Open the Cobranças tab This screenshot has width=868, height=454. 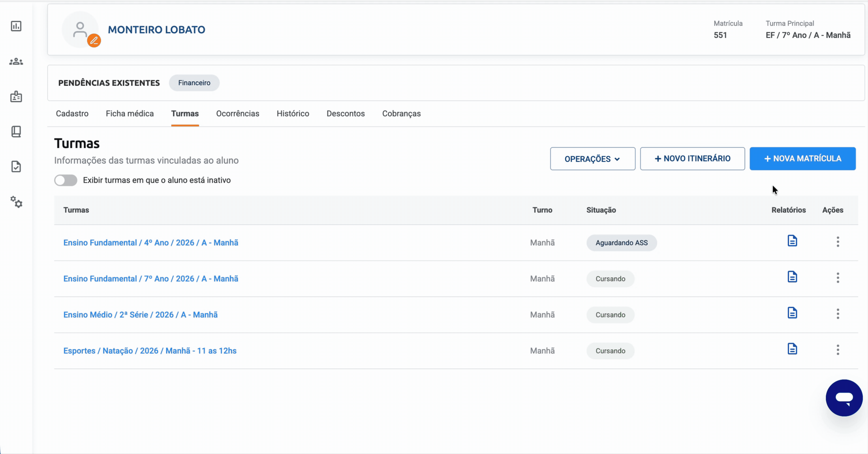point(401,114)
